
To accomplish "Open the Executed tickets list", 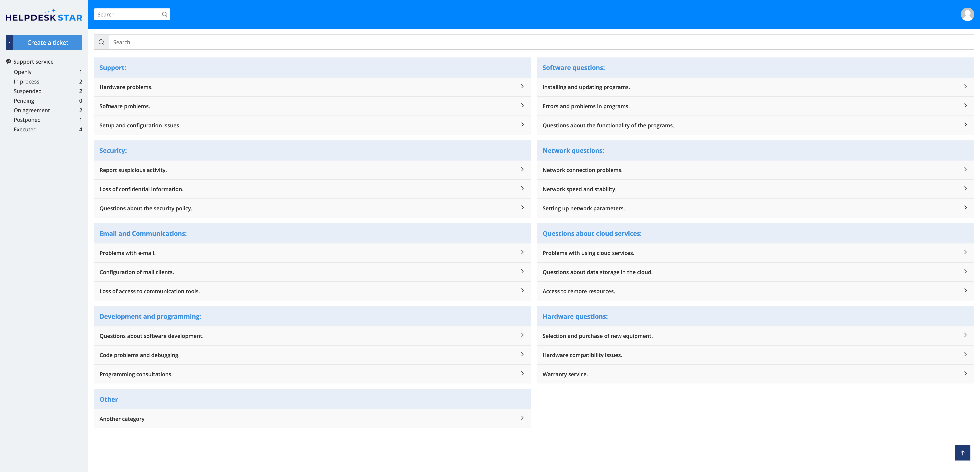I will pos(25,129).
